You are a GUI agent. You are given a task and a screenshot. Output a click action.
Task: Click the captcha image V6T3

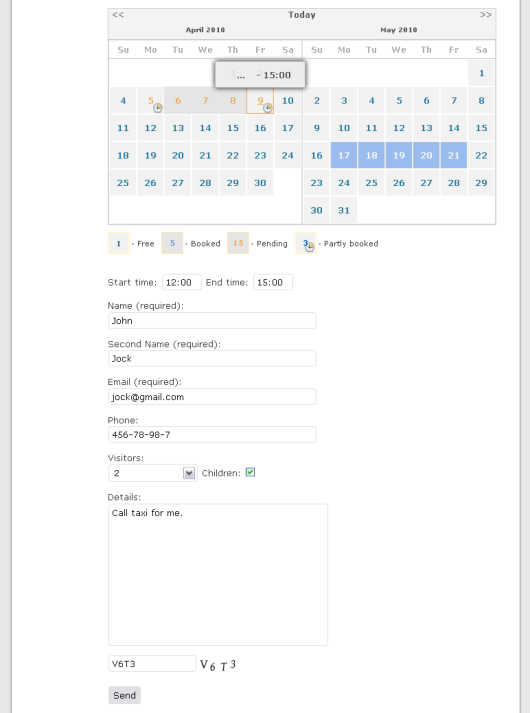point(218,665)
